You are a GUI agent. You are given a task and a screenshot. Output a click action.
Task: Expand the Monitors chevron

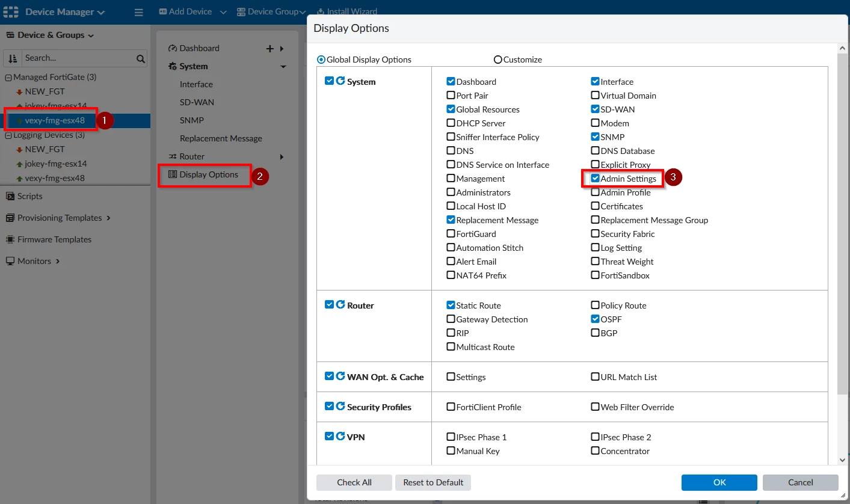point(58,261)
